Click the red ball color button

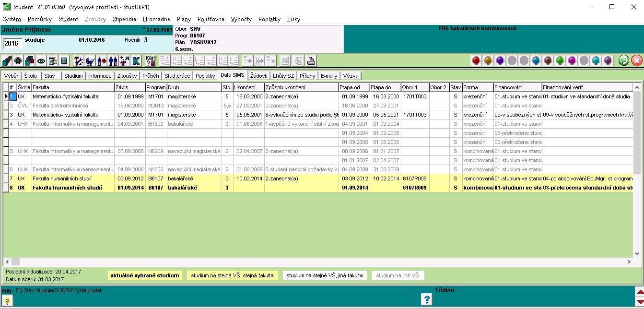click(x=476, y=60)
